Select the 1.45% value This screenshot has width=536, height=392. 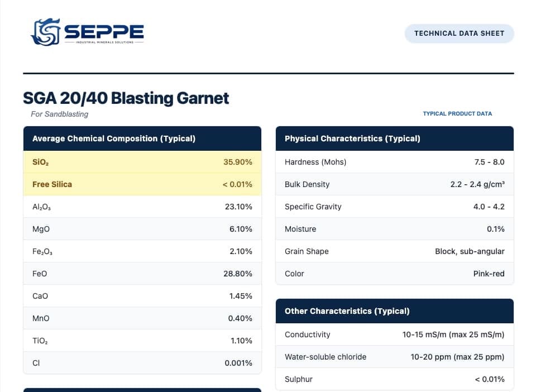pos(241,296)
